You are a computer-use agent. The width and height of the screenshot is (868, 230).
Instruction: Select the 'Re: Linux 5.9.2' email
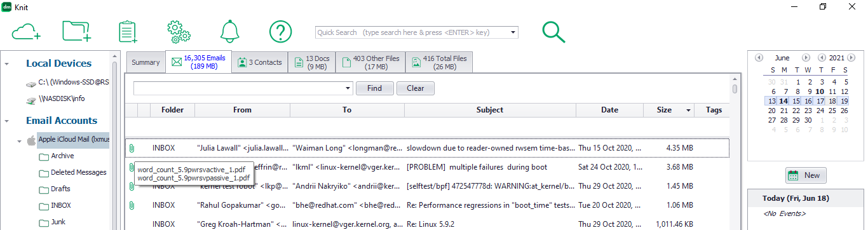tap(427, 224)
